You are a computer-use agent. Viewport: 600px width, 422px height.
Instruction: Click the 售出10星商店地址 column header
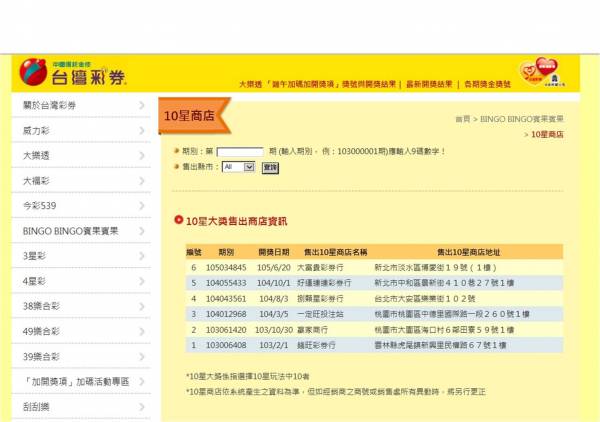point(468,252)
